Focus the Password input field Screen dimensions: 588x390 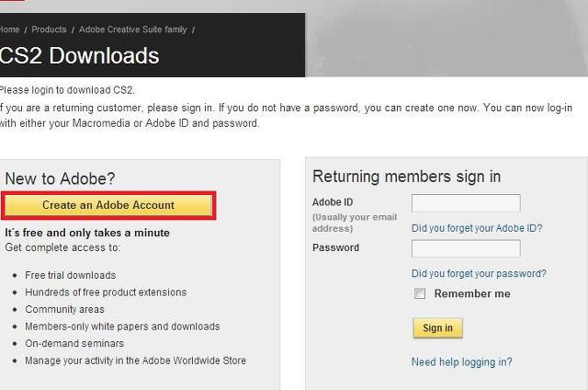[466, 248]
